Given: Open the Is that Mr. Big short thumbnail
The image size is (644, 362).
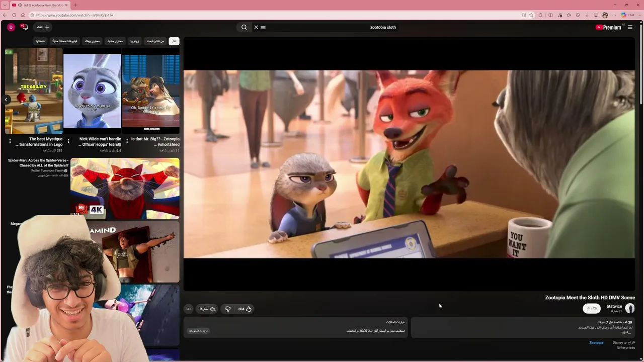Looking at the screenshot, I should click(x=150, y=91).
